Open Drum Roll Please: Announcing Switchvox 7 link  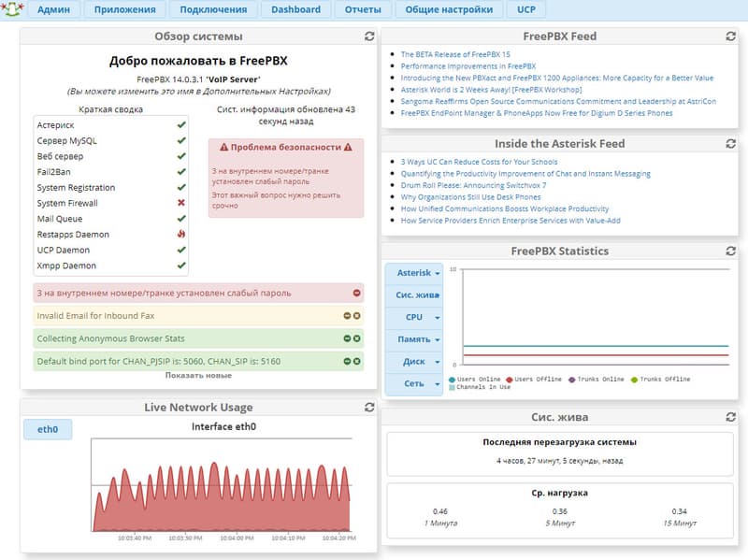coord(473,185)
